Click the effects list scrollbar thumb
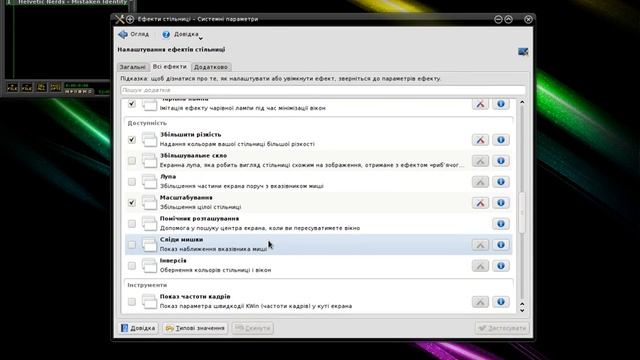 (x=522, y=213)
